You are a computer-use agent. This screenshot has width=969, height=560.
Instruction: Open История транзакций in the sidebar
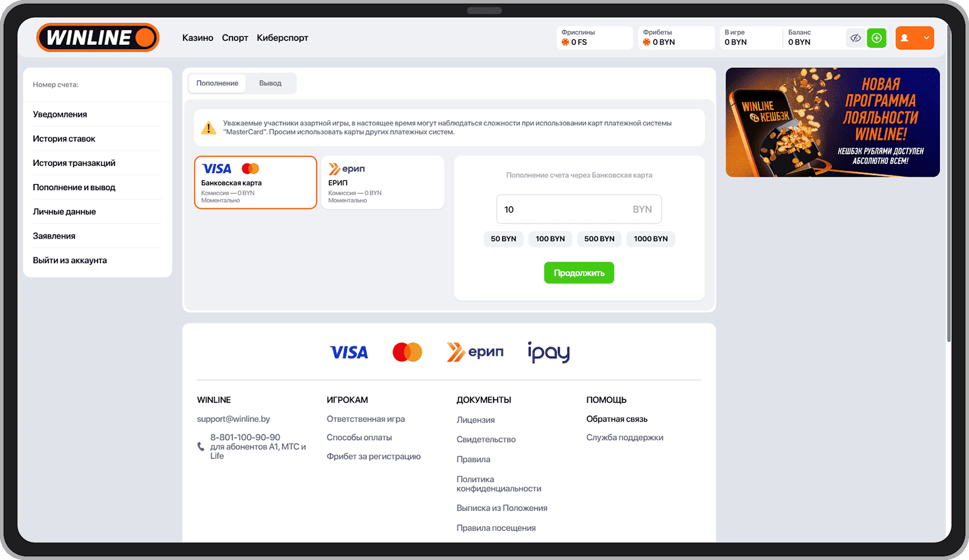tap(74, 163)
